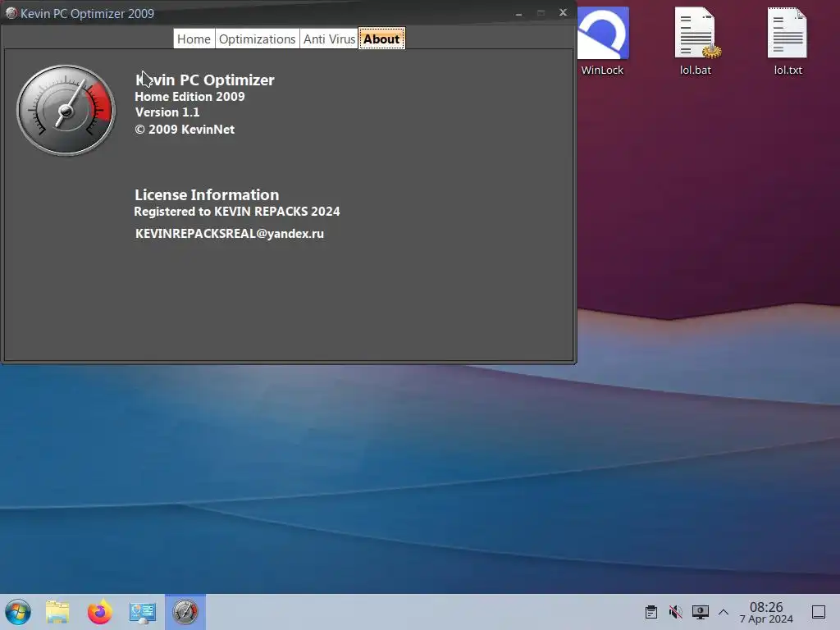Minimize the Kevin PC Optimizer window
The height and width of the screenshot is (630, 840).
click(518, 13)
